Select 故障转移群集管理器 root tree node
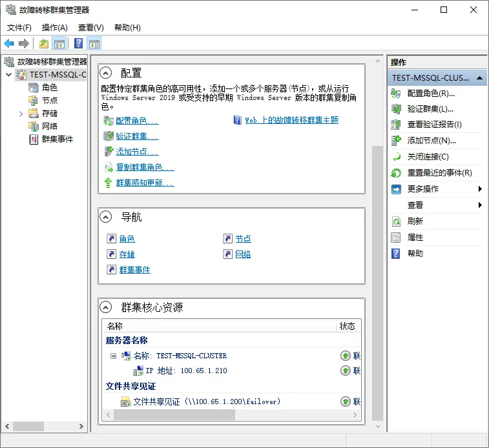This screenshot has width=489, height=448. coord(52,62)
